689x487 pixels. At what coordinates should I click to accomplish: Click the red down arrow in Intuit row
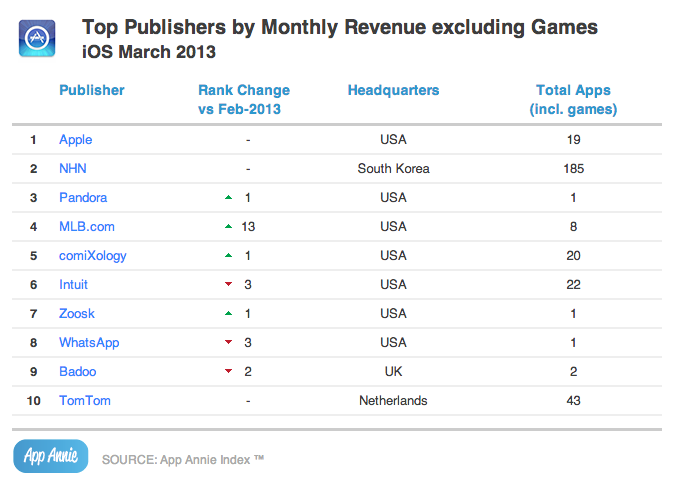click(x=228, y=284)
